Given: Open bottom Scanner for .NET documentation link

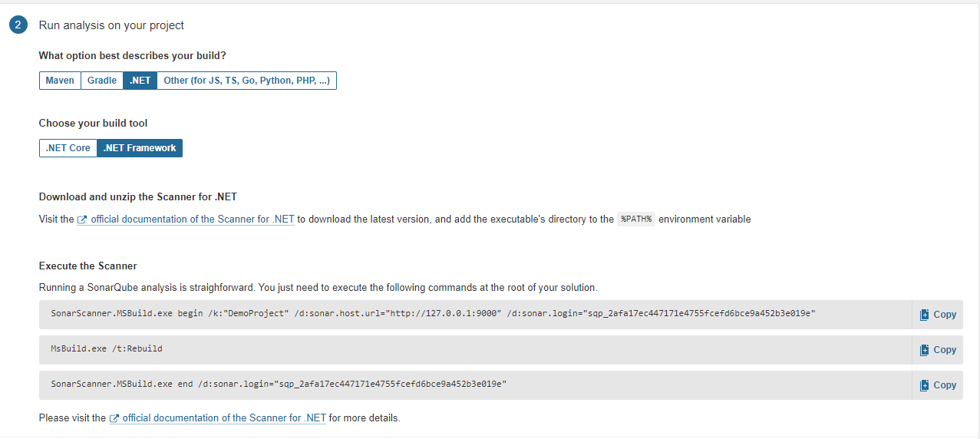Looking at the screenshot, I should point(224,418).
